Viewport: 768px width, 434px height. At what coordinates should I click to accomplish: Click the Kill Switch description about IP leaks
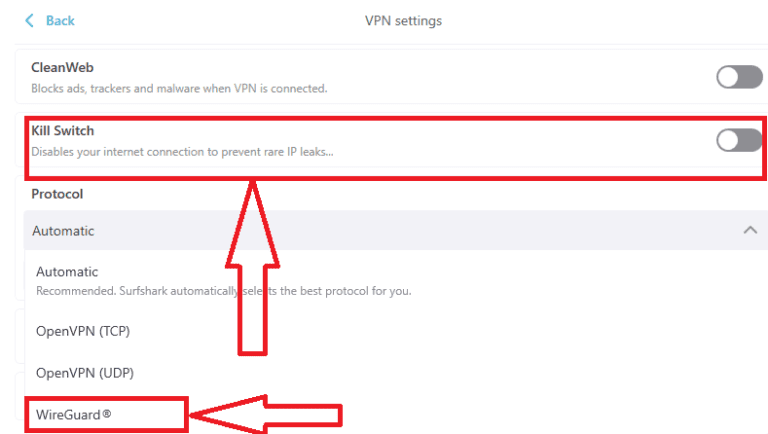tap(182, 152)
